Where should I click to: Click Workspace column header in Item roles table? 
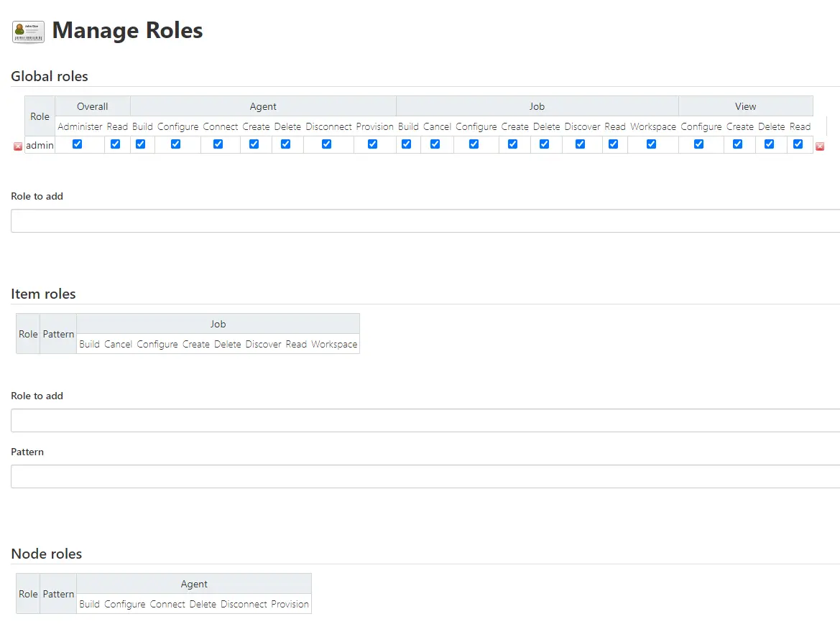pyautogui.click(x=334, y=345)
